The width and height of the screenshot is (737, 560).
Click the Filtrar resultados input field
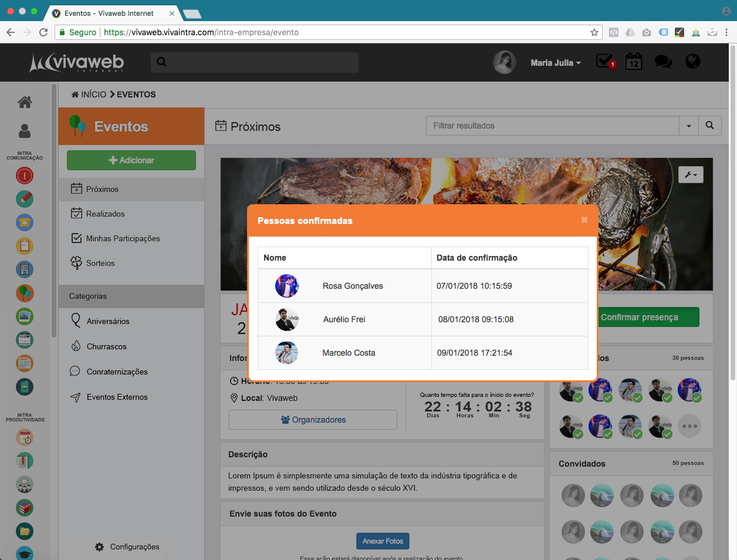pyautogui.click(x=552, y=126)
